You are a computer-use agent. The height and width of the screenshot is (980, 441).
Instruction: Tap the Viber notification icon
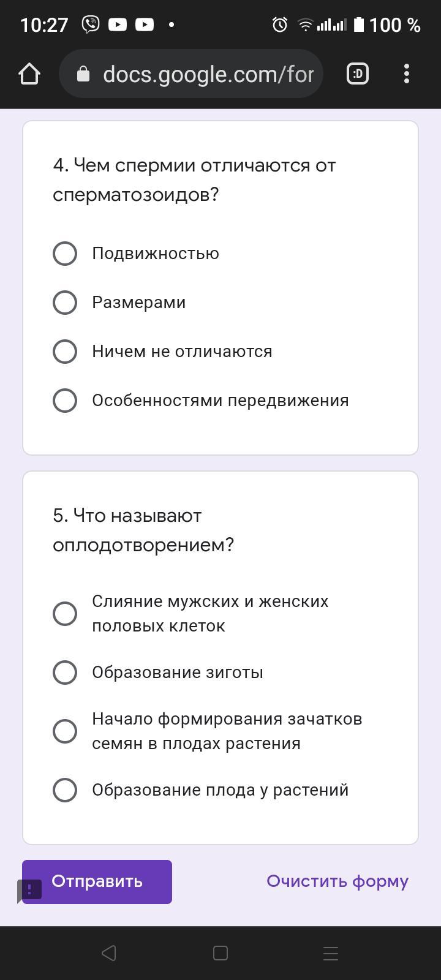[x=91, y=24]
